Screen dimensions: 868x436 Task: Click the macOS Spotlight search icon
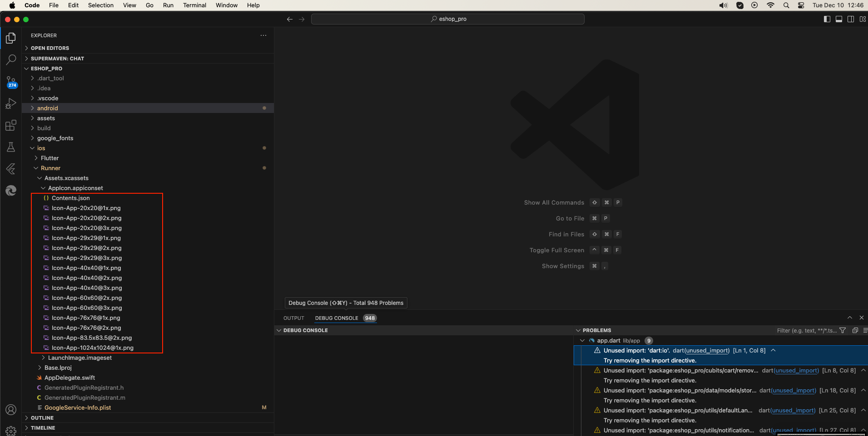786,5
